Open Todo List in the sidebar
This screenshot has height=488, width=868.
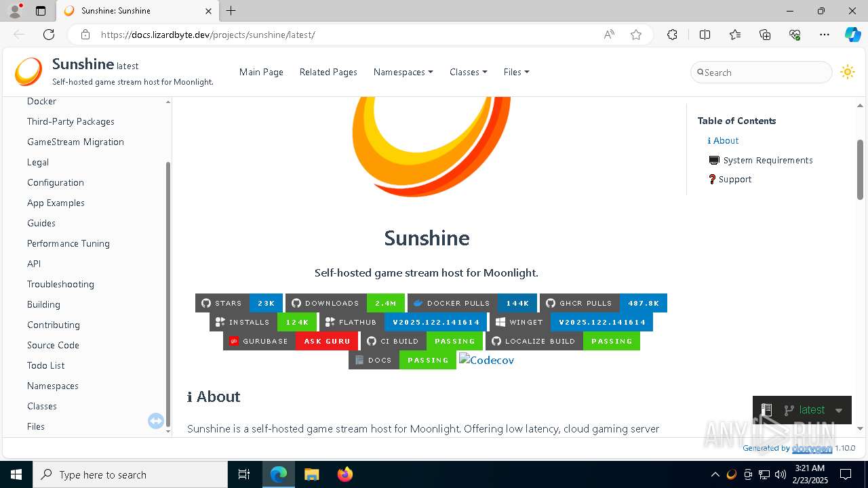point(46,365)
